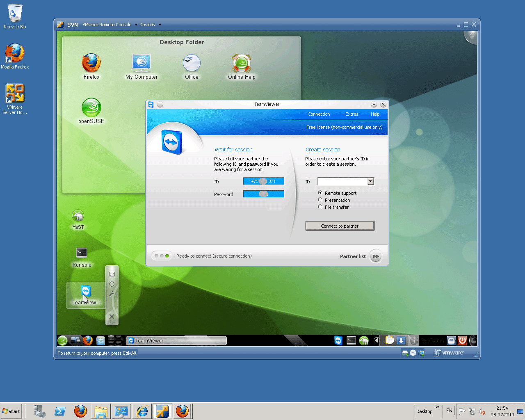Viewport: 525px width, 420px height.
Task: Click the KDE virtual desktop pager
Action: [x=115, y=340]
